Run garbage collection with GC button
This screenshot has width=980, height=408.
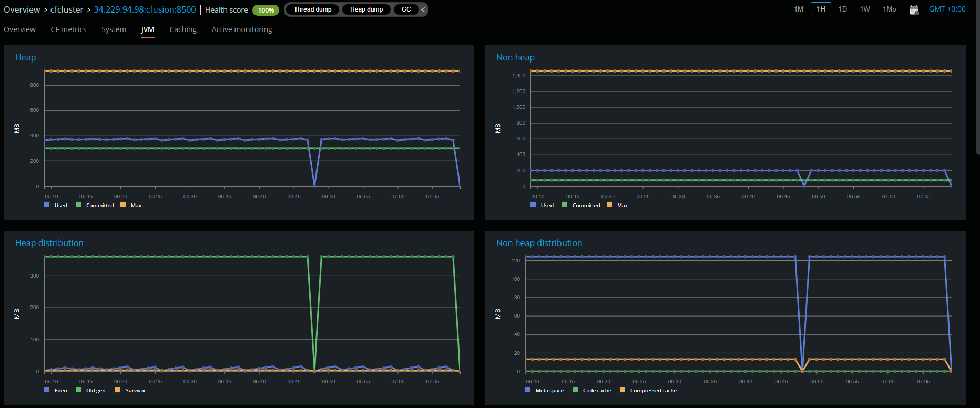pyautogui.click(x=406, y=9)
